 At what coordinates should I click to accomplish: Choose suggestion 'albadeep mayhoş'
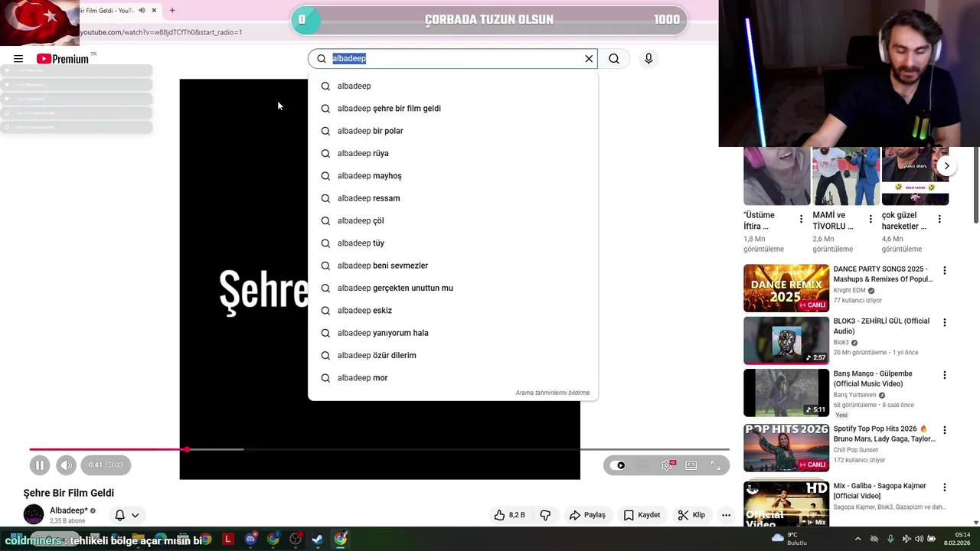452,176
